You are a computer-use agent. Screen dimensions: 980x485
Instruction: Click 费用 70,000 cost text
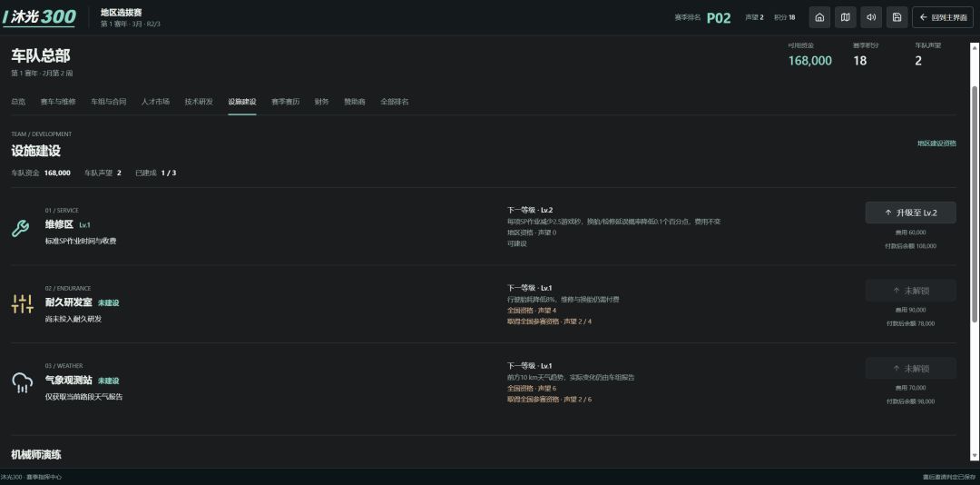click(911, 388)
